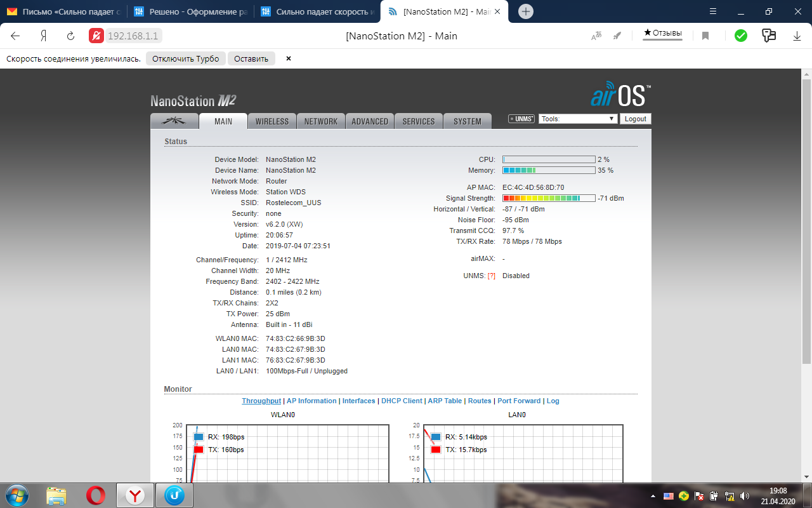The image size is (812, 508).
Task: Click the browser back arrow
Action: coord(15,36)
